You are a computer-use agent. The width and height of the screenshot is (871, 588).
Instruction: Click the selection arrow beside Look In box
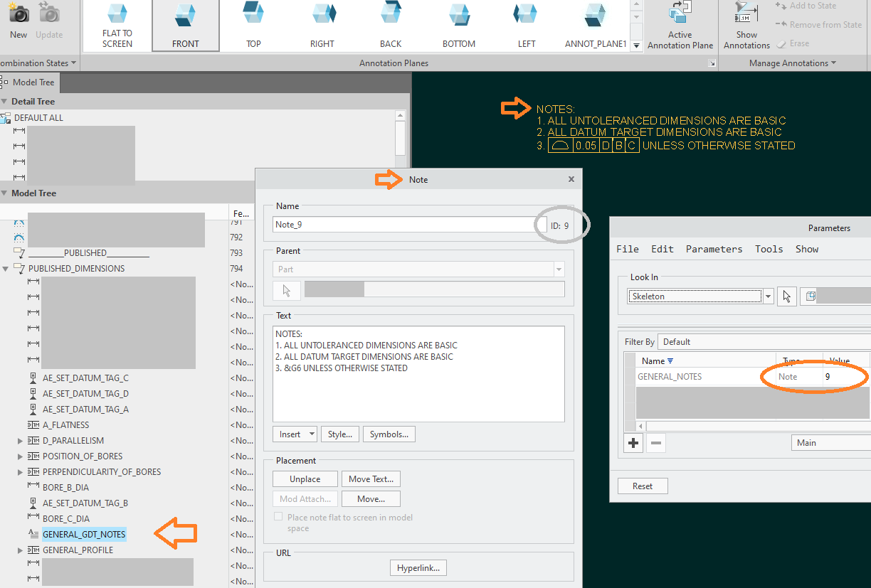point(788,296)
